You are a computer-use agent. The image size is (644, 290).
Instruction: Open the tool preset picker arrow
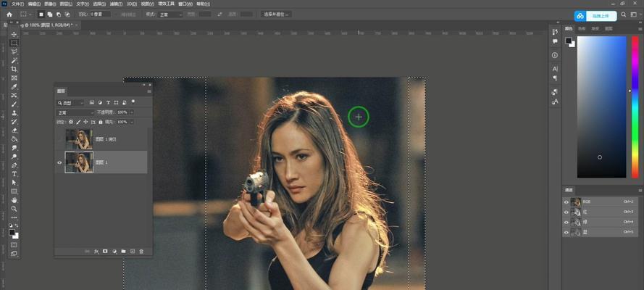point(30,14)
